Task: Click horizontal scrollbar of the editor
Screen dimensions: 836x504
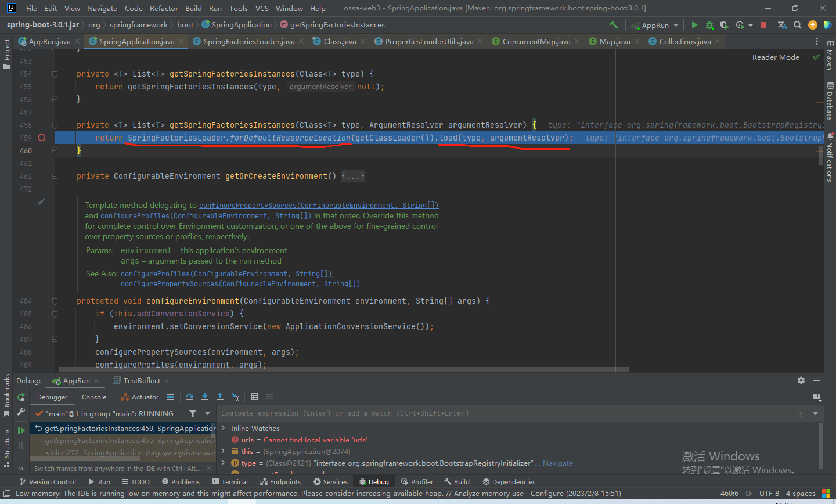Action: coord(344,369)
